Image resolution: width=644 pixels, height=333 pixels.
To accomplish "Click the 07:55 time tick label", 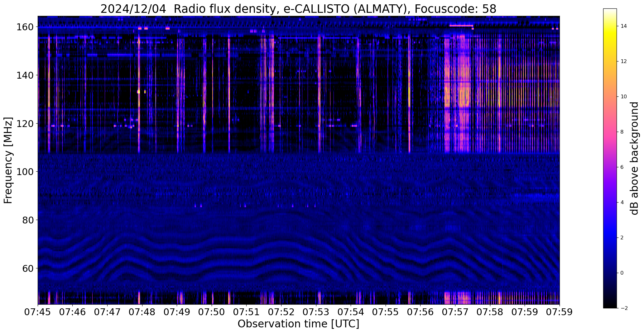I will pyautogui.click(x=386, y=312).
